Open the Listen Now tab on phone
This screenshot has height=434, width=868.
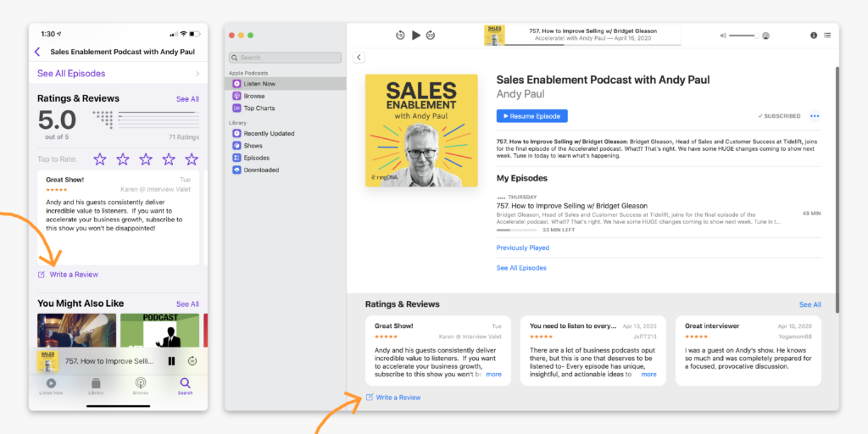51,386
